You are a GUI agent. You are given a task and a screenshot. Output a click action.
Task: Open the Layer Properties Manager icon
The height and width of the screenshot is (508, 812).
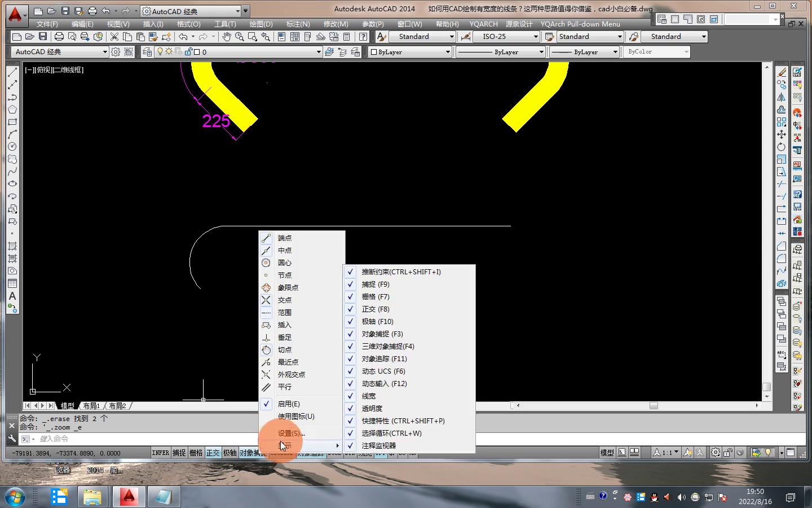pyautogui.click(x=147, y=52)
